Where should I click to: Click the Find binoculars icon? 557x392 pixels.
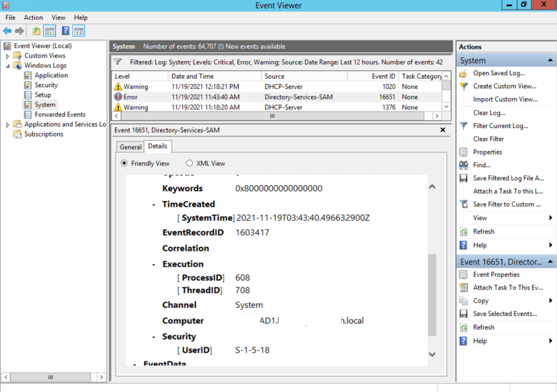pyautogui.click(x=463, y=165)
